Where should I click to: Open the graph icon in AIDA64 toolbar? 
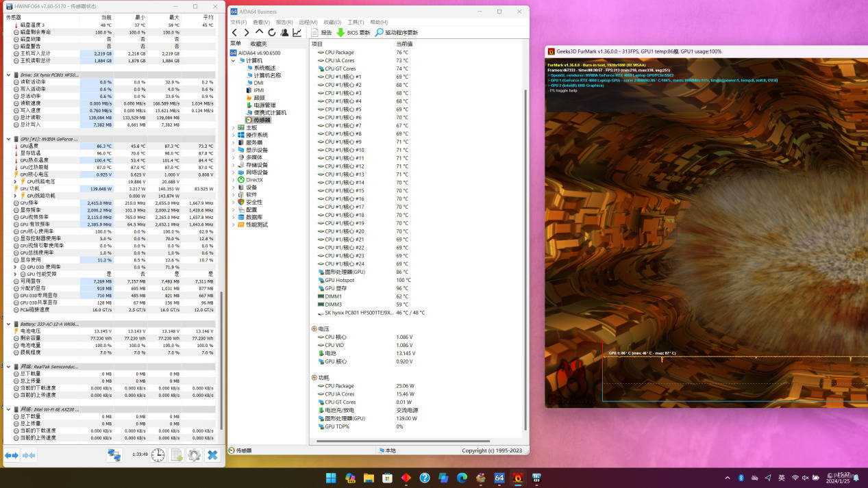[297, 32]
